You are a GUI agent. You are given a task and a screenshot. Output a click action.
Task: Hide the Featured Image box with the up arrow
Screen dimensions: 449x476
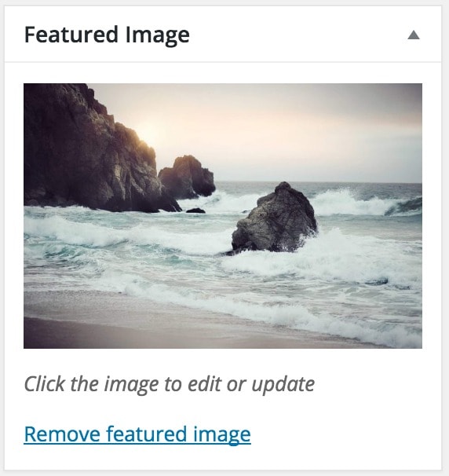click(414, 35)
